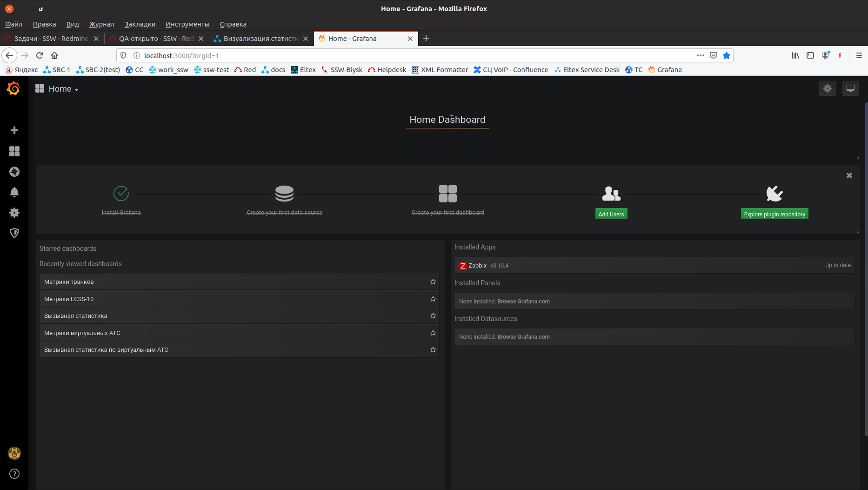Image resolution: width=868 pixels, height=490 pixels.
Task: Open the Справка menu
Action: 233,24
